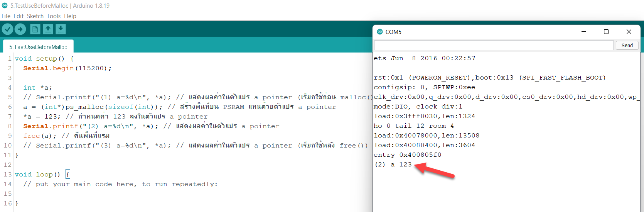Create a new sketch with New icon
Image resolution: width=644 pixels, height=212 pixels.
35,29
